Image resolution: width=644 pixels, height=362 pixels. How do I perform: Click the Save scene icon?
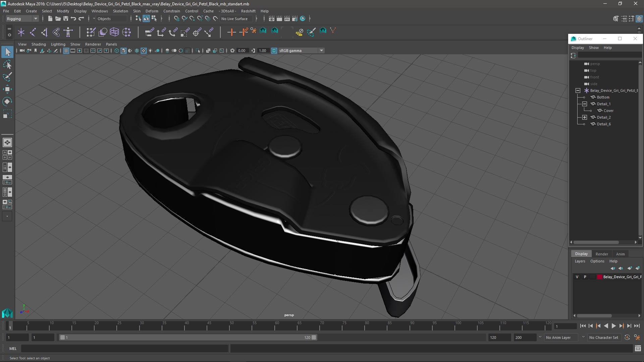point(66,19)
